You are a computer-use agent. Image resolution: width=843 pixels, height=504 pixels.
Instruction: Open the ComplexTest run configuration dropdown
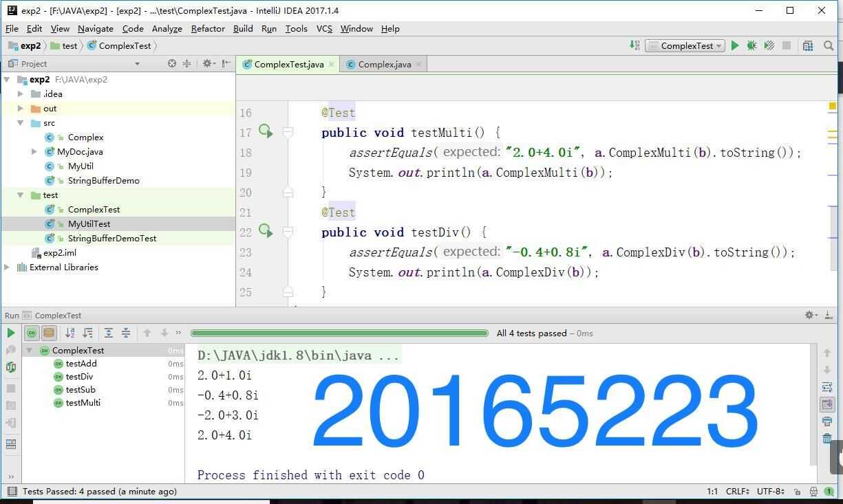point(685,45)
